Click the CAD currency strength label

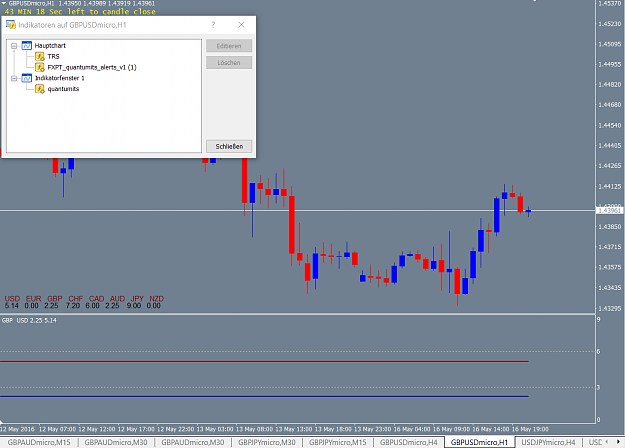pyautogui.click(x=96, y=299)
